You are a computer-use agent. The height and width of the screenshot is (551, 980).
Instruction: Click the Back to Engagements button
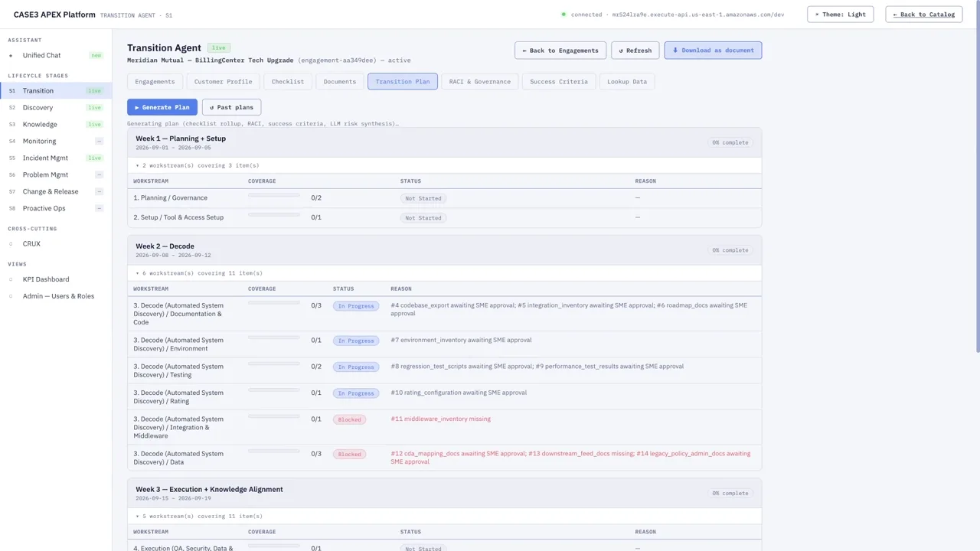(x=560, y=51)
